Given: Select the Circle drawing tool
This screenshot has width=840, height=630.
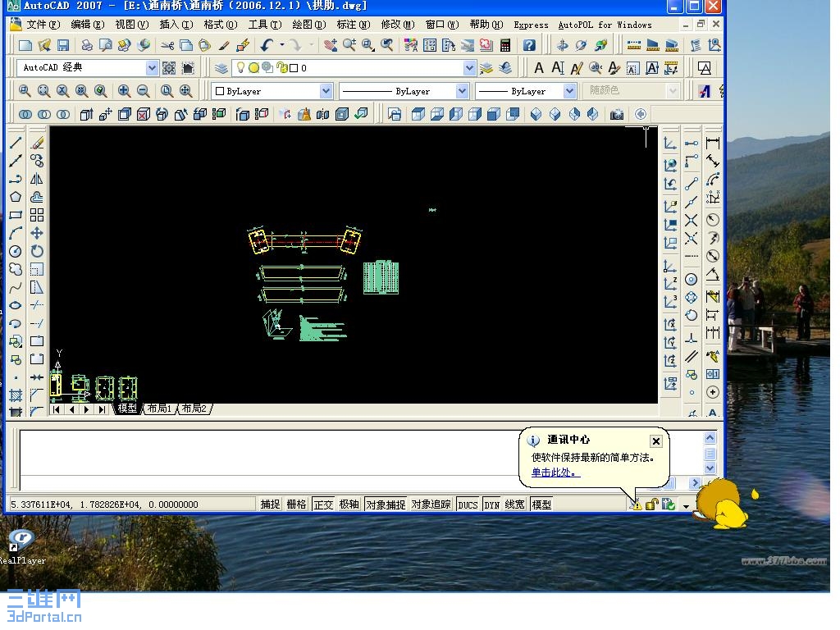Looking at the screenshot, I should point(16,251).
